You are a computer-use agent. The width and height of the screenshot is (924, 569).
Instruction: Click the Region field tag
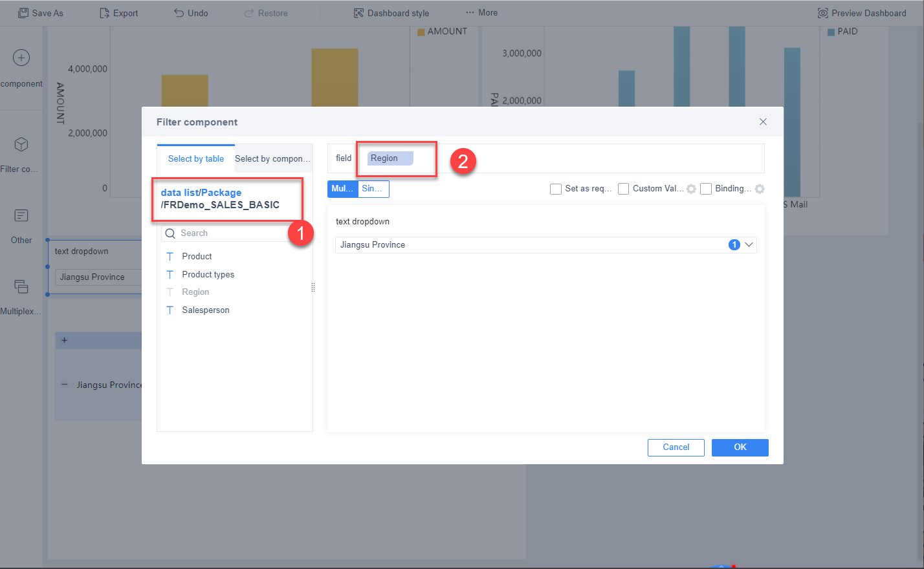click(390, 158)
